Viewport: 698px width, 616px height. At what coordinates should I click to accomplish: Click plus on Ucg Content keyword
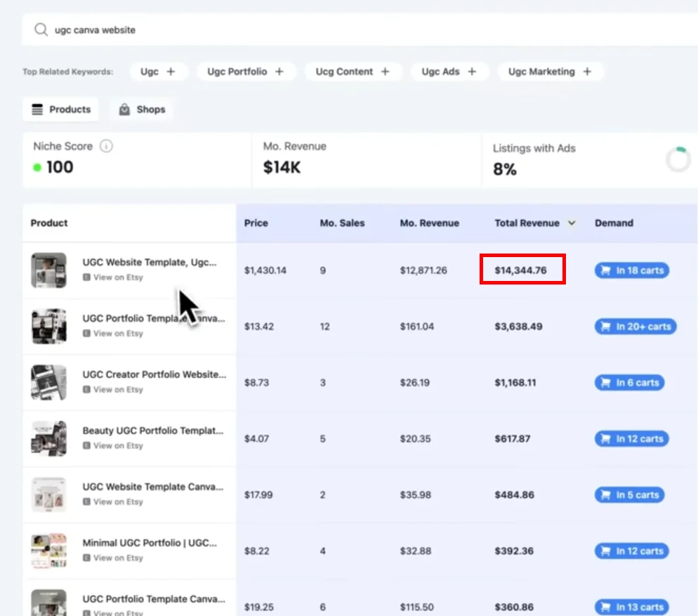tap(385, 72)
